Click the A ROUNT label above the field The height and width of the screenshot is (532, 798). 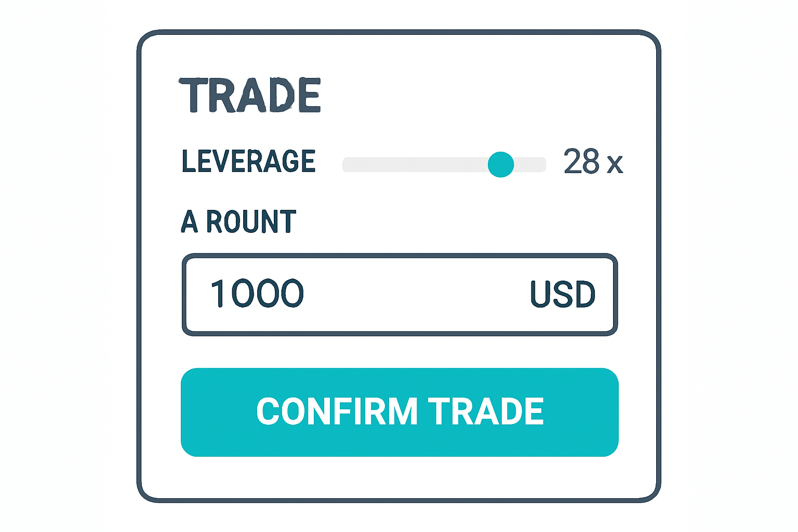coord(238,221)
